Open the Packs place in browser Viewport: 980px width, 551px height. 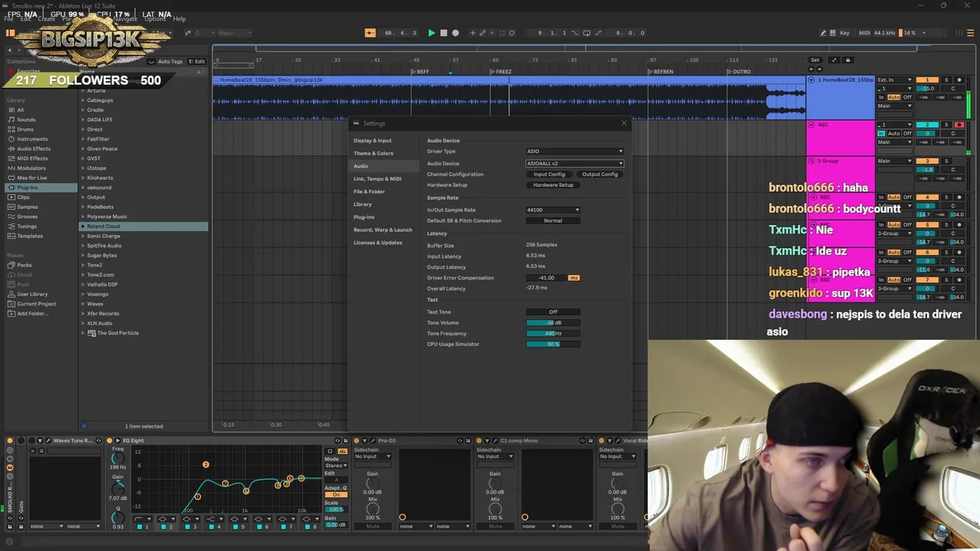24,265
